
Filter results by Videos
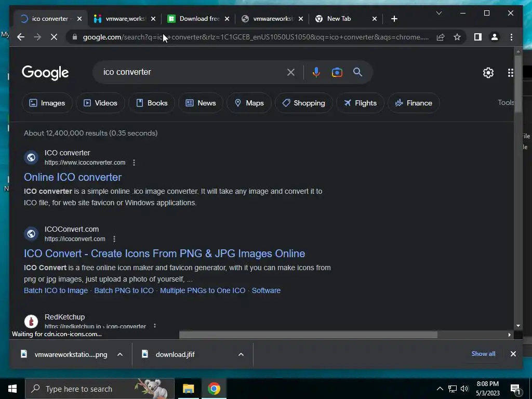100,103
